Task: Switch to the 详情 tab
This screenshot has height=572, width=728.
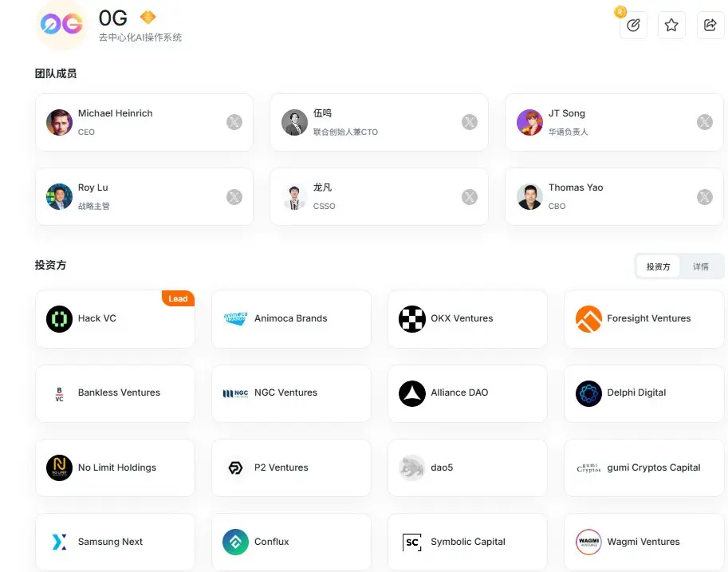Action: 701,266
